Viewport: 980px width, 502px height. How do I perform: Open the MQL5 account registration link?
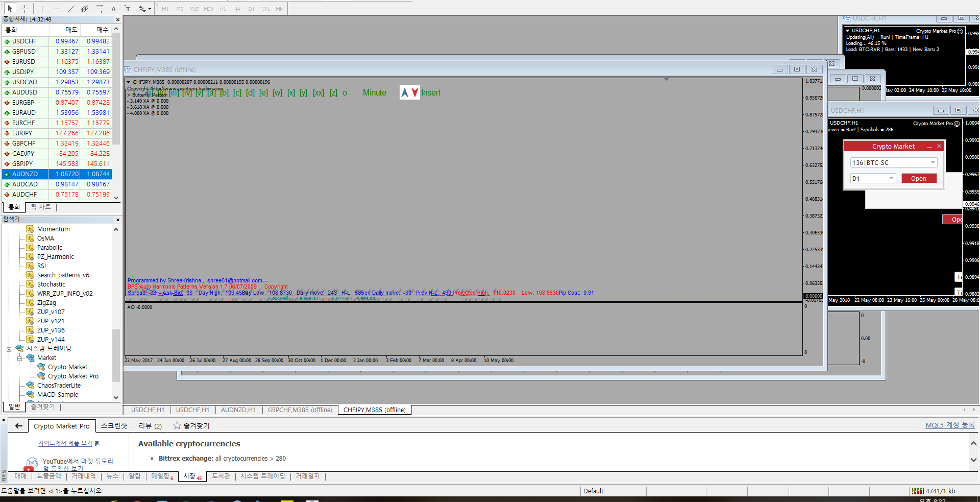click(x=950, y=425)
